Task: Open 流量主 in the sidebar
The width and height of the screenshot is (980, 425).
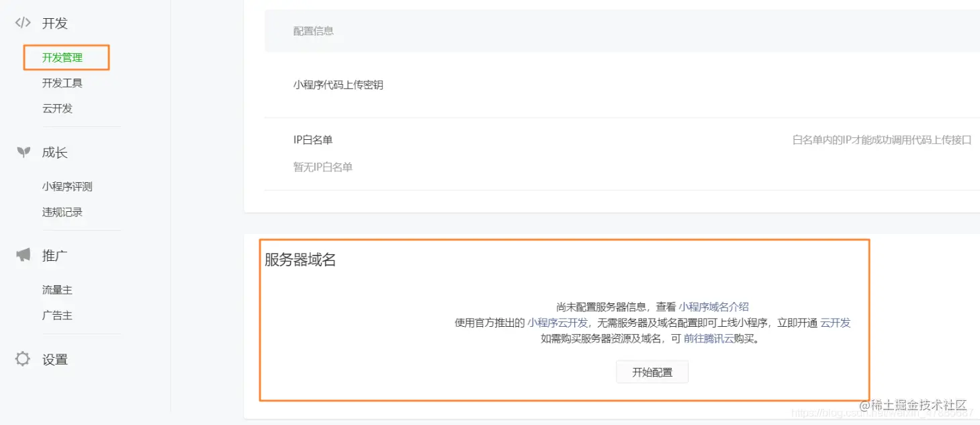Action: (x=57, y=291)
